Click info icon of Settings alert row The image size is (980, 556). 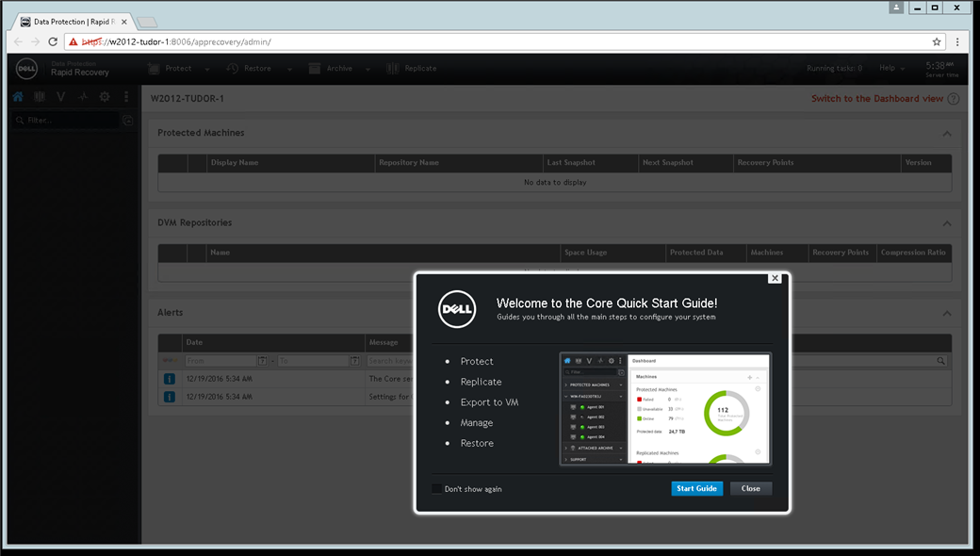170,397
